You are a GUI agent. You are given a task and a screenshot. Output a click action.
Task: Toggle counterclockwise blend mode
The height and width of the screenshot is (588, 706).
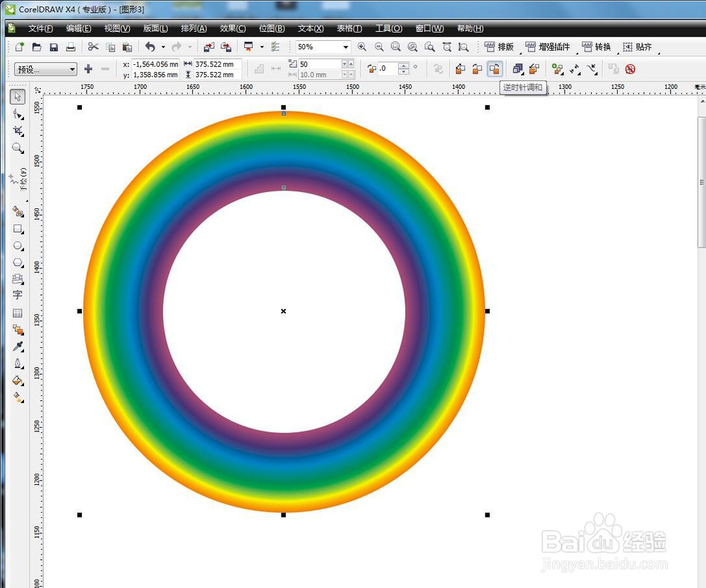[494, 69]
